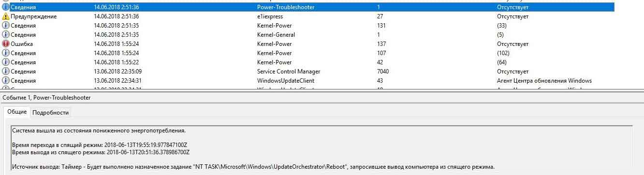Click the red error icon of Kernel-Power 137
The width and height of the screenshot is (644, 175).
(x=6, y=44)
